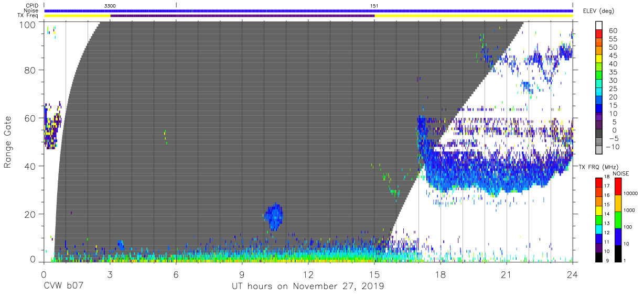Click y-axis tick label 80

click(x=30, y=70)
